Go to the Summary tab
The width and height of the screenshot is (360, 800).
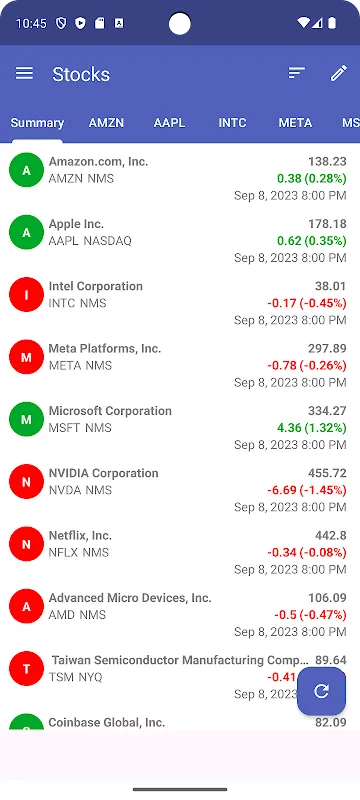[37, 123]
